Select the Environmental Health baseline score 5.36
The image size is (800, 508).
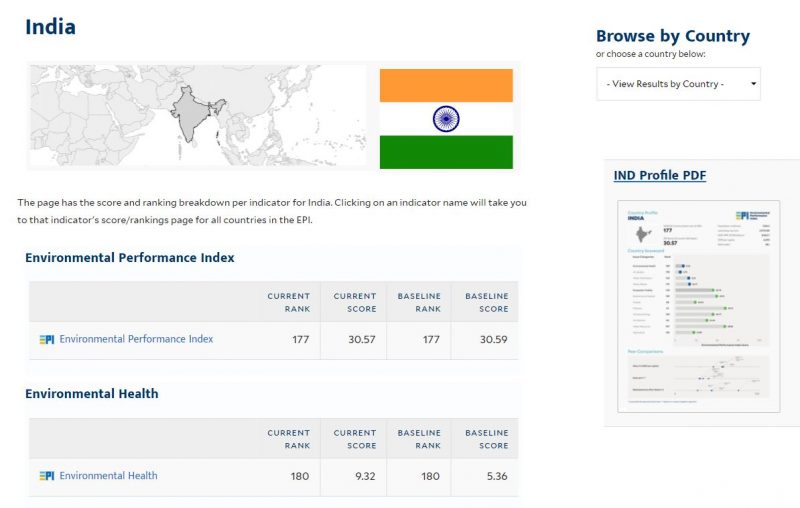[x=497, y=476]
